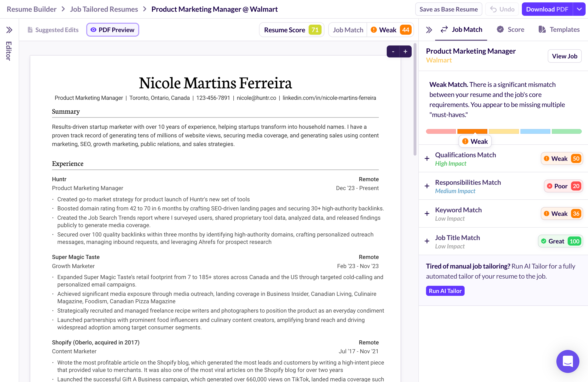
Task: Expand the Editor sidebar double-chevron icon
Action: (x=9, y=30)
